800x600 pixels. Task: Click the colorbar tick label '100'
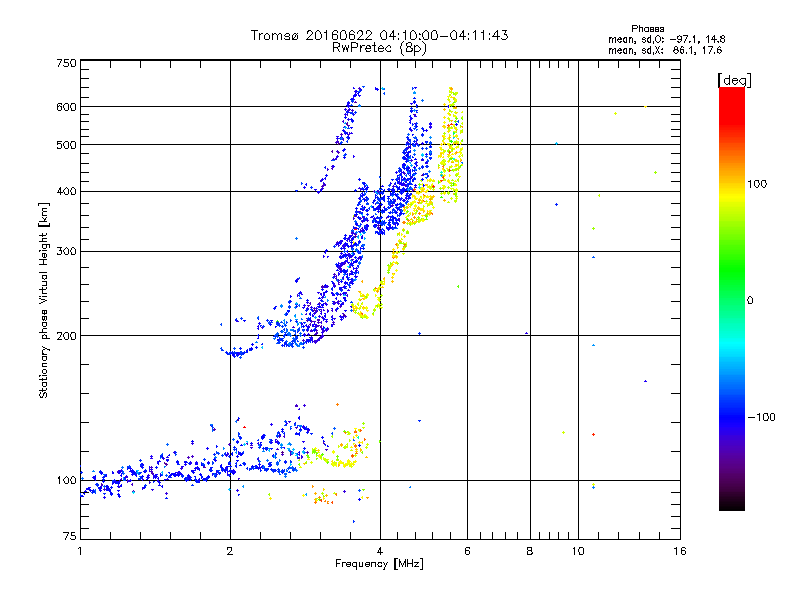click(757, 184)
